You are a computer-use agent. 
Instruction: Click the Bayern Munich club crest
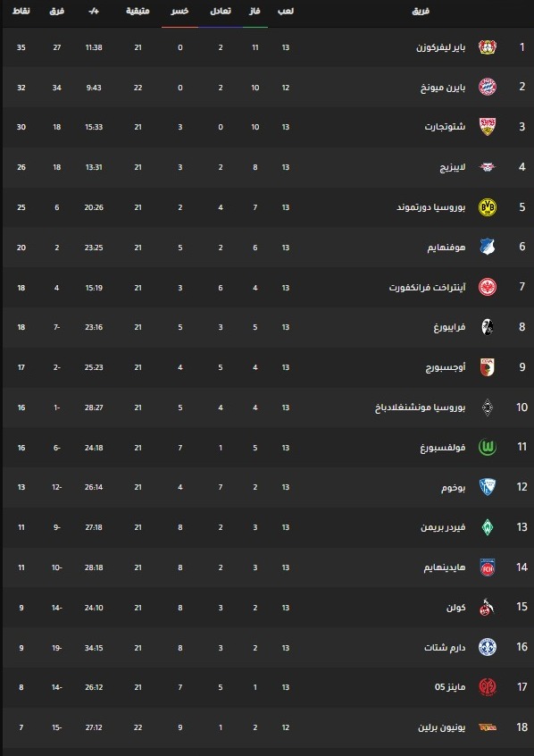tap(488, 87)
